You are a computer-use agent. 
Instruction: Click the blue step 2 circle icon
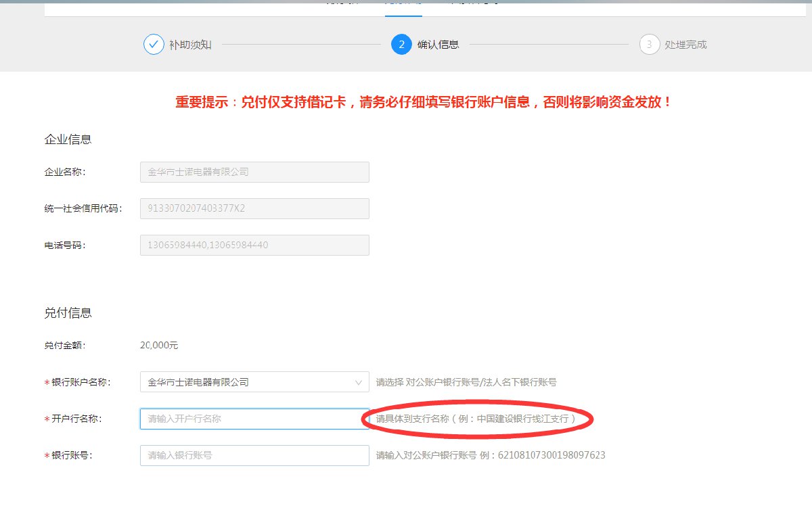tap(401, 45)
